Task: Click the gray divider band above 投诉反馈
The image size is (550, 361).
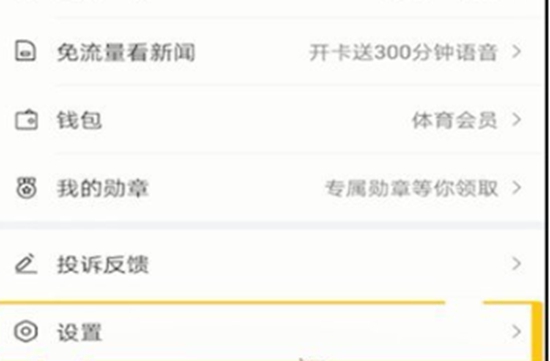Action: click(272, 225)
